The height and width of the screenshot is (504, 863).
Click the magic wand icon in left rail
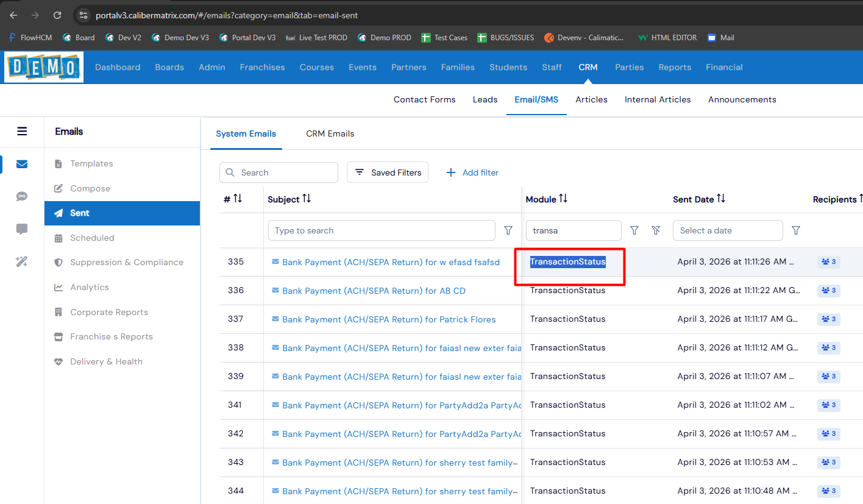click(x=22, y=261)
